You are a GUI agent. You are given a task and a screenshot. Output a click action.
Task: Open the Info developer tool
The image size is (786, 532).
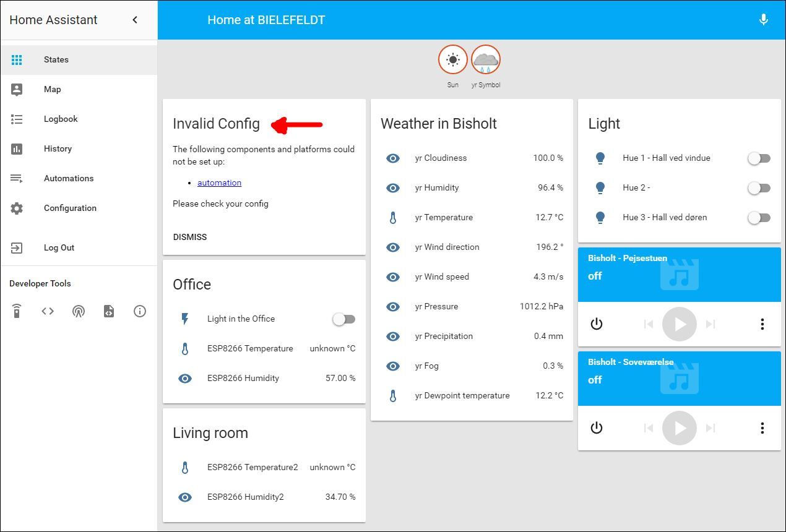(140, 311)
